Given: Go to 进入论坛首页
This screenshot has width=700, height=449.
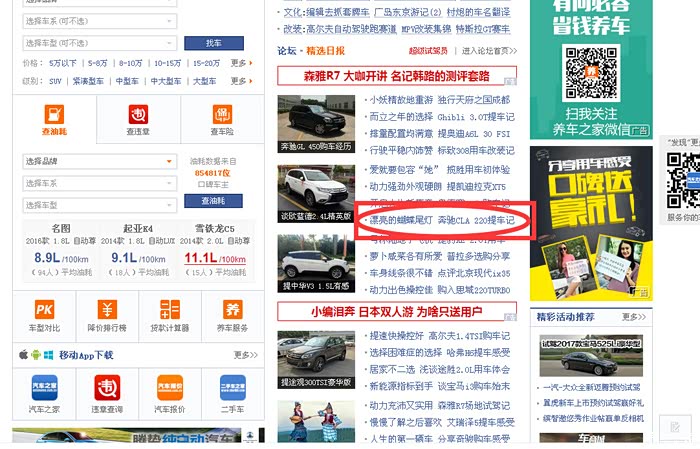Looking at the screenshot, I should [x=489, y=51].
